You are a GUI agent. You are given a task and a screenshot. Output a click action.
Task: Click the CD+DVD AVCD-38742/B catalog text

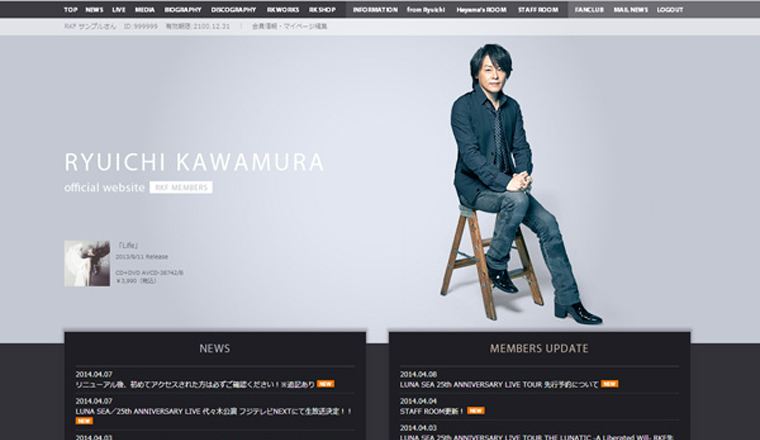coord(149,273)
